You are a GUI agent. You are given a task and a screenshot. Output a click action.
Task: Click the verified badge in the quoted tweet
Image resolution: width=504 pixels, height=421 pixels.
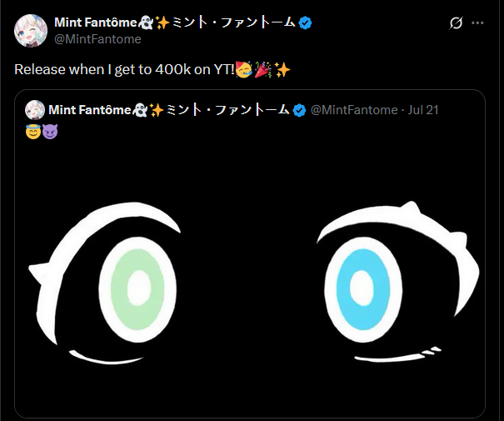coord(299,110)
